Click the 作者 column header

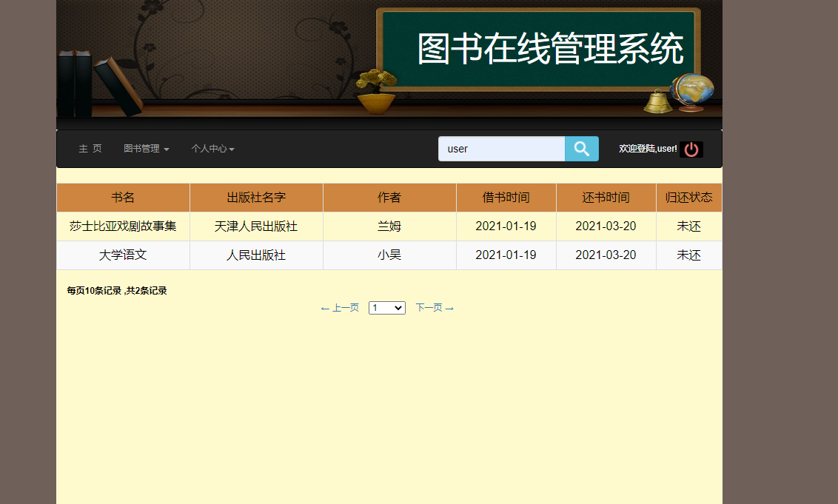389,197
